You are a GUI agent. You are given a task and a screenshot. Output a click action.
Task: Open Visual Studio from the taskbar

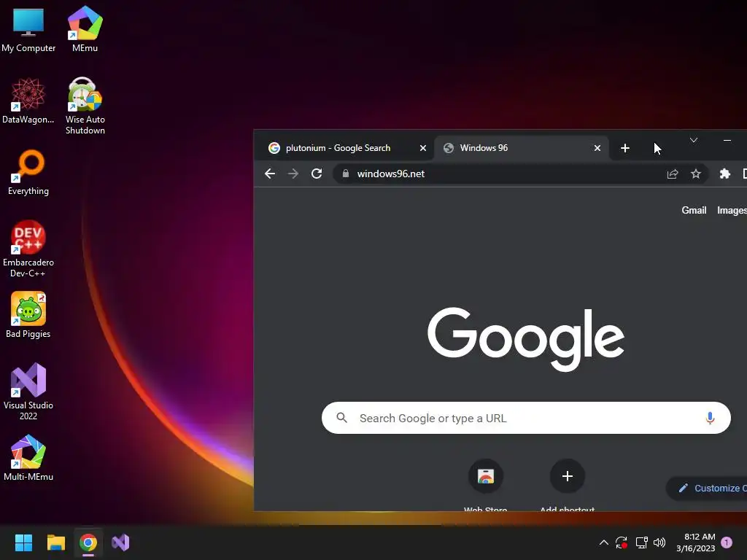click(120, 542)
